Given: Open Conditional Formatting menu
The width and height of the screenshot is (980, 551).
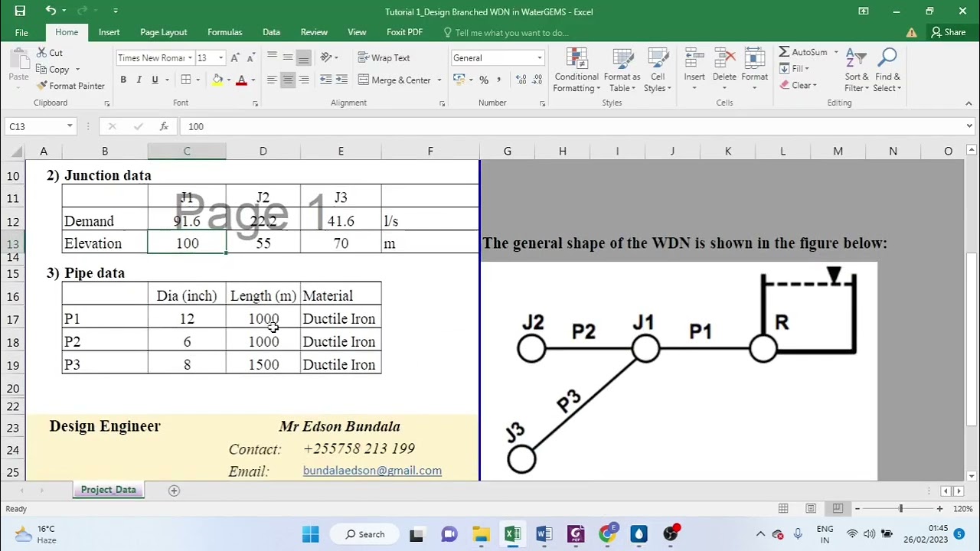Looking at the screenshot, I should [x=577, y=70].
